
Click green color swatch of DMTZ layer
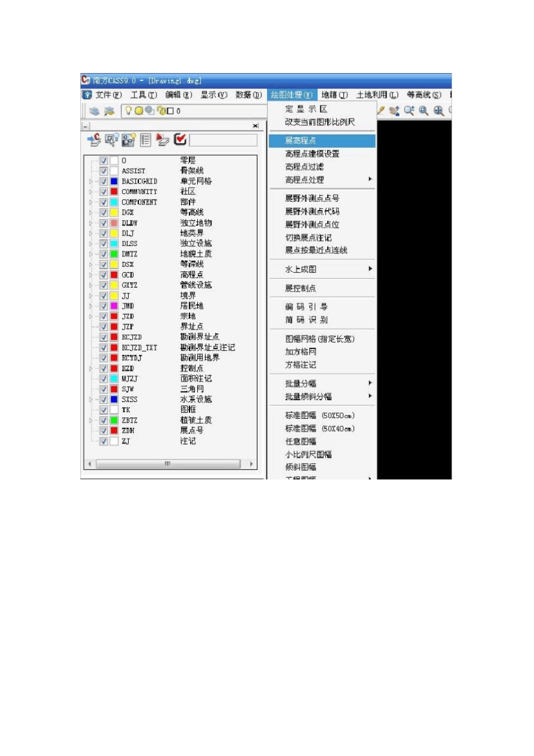pos(114,254)
